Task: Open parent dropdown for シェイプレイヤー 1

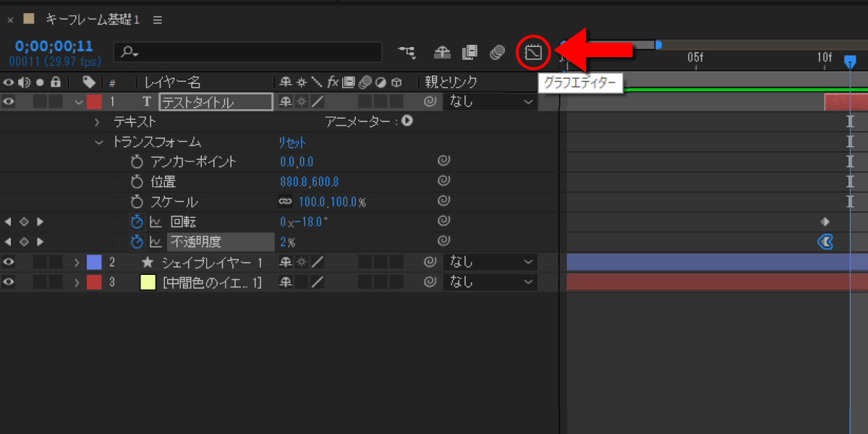Action: [490, 262]
